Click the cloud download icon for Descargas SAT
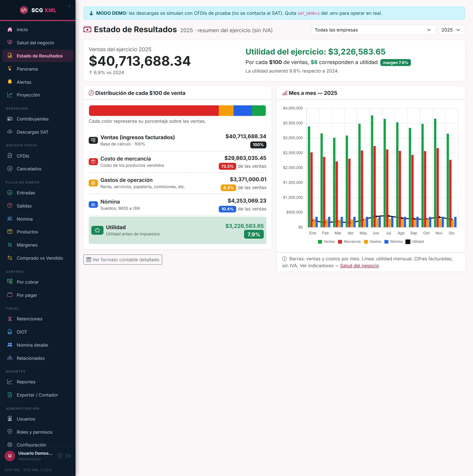Screen dimensions: 473x476 [x=10, y=132]
